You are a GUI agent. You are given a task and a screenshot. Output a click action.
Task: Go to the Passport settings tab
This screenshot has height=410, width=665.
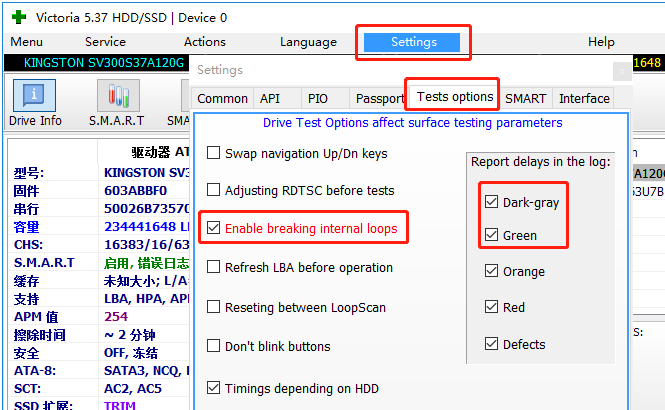click(x=379, y=98)
